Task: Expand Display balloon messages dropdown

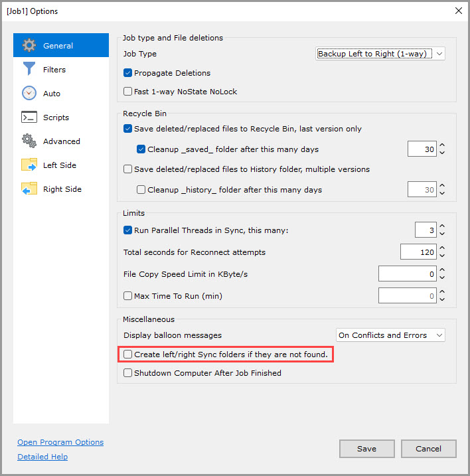Action: click(390, 335)
